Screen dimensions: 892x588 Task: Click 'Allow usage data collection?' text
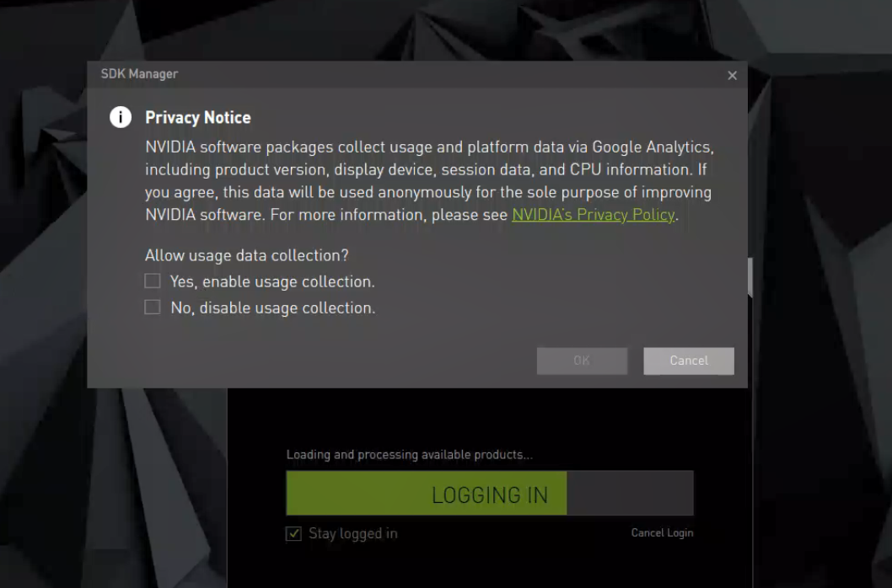point(246,255)
